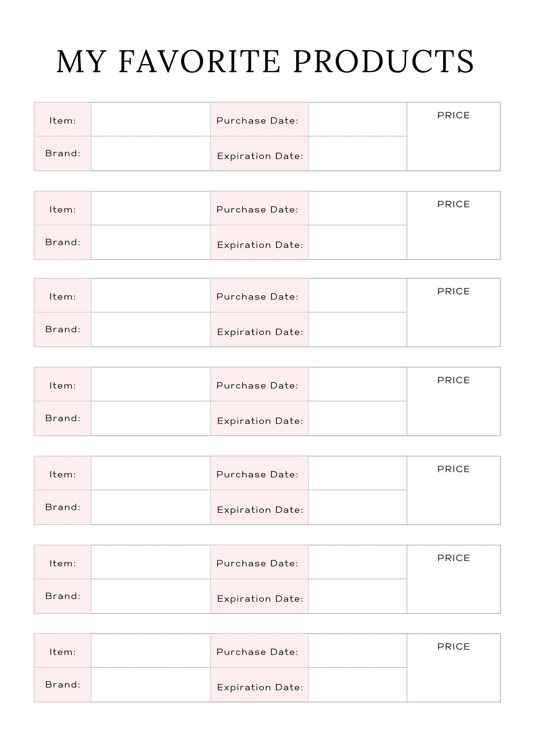Image resolution: width=535 pixels, height=756 pixels.
Task: Click the second block's Item field
Action: (x=151, y=208)
